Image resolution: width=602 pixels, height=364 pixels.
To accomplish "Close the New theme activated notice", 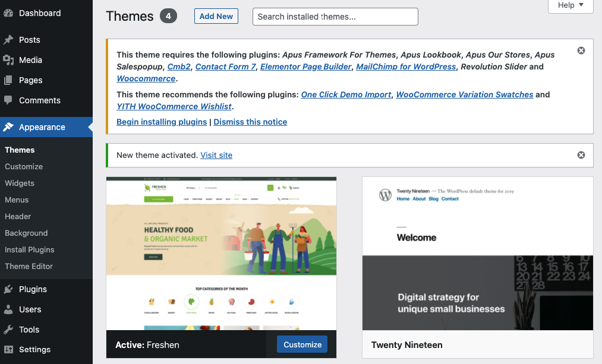I will [581, 155].
